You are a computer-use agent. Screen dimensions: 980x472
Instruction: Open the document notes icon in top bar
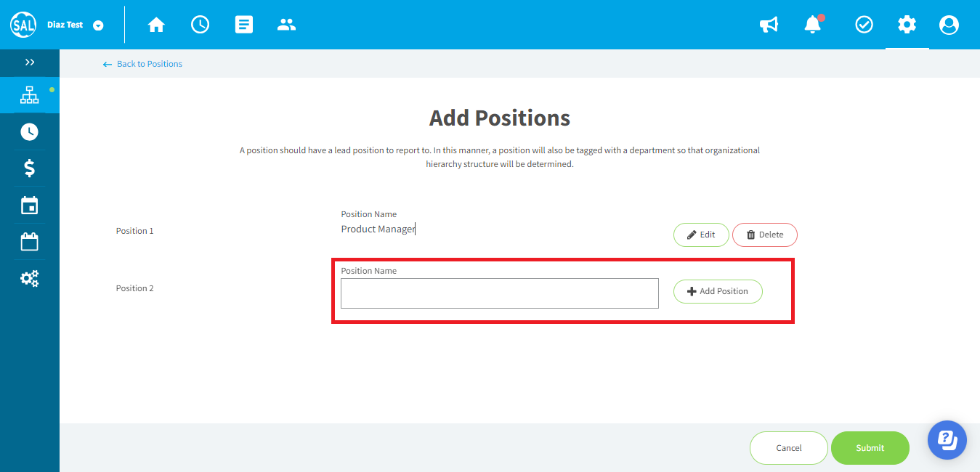[x=244, y=25]
